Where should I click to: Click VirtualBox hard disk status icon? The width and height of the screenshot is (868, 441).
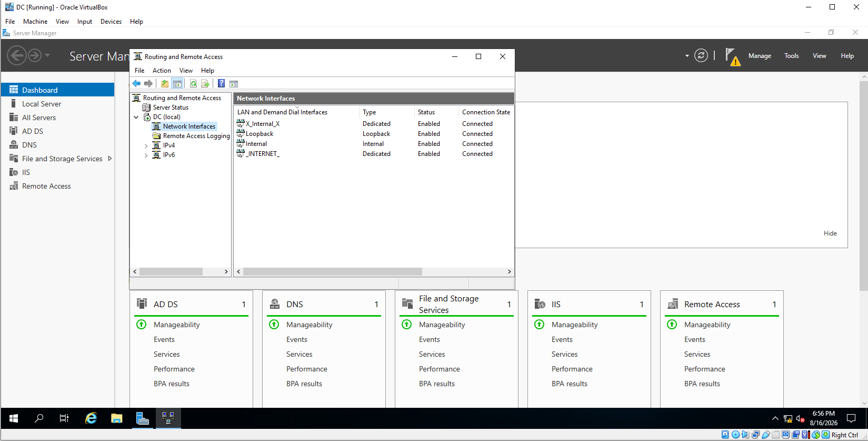pos(725,435)
